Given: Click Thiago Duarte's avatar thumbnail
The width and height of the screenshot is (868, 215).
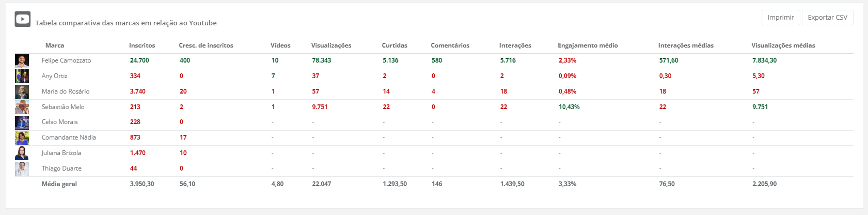Looking at the screenshot, I should tap(22, 169).
